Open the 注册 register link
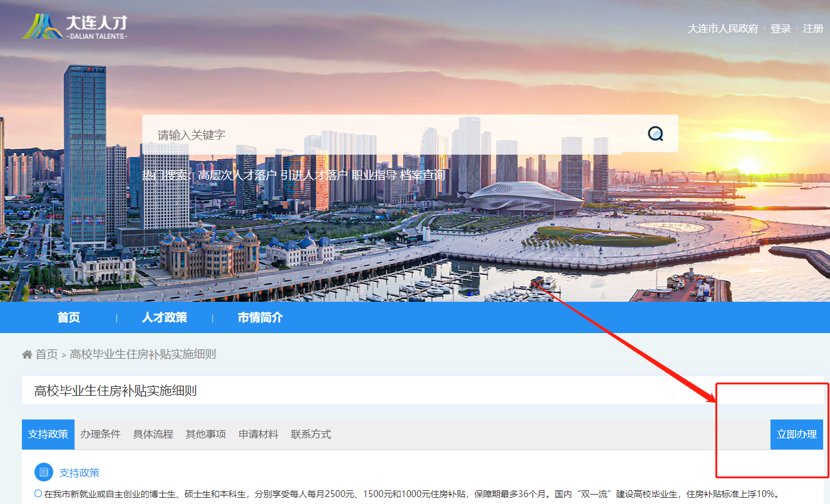Image resolution: width=830 pixels, height=504 pixels. tap(813, 29)
